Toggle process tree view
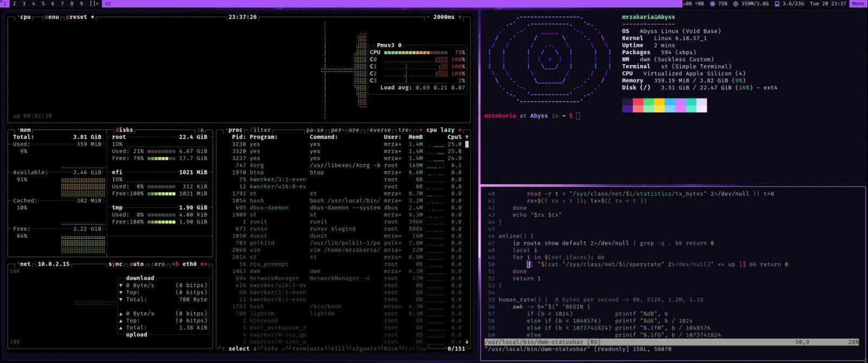 [405, 130]
